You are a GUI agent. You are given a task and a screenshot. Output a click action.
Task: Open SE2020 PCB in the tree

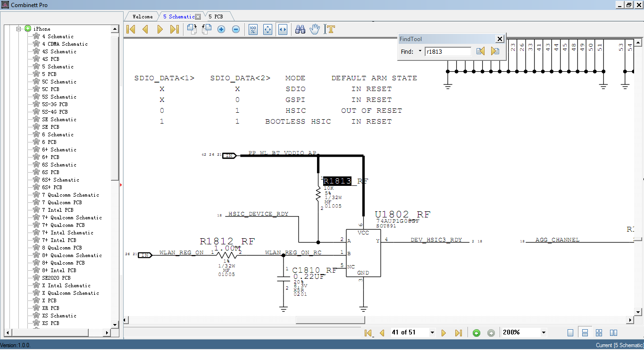(x=56, y=278)
